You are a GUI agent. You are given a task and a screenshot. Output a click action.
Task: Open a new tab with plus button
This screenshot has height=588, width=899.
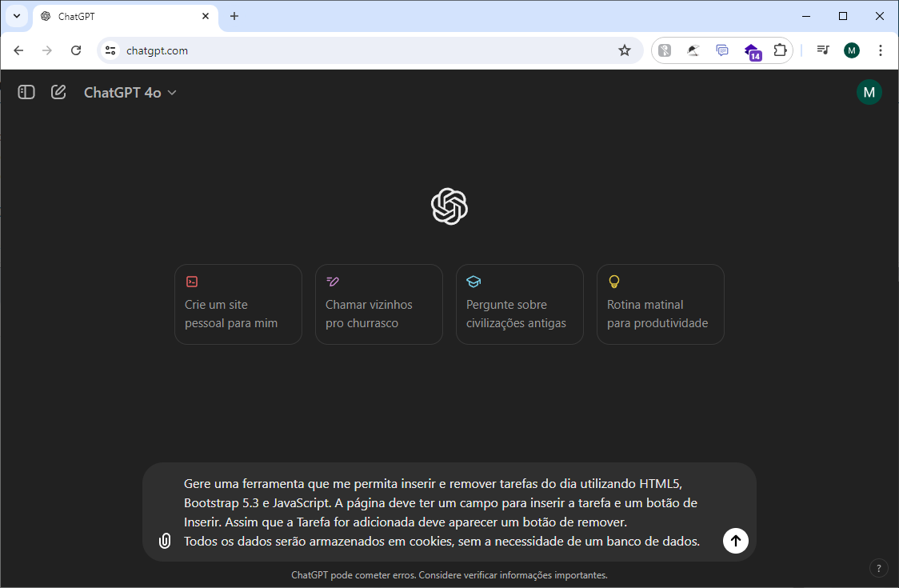point(234,16)
